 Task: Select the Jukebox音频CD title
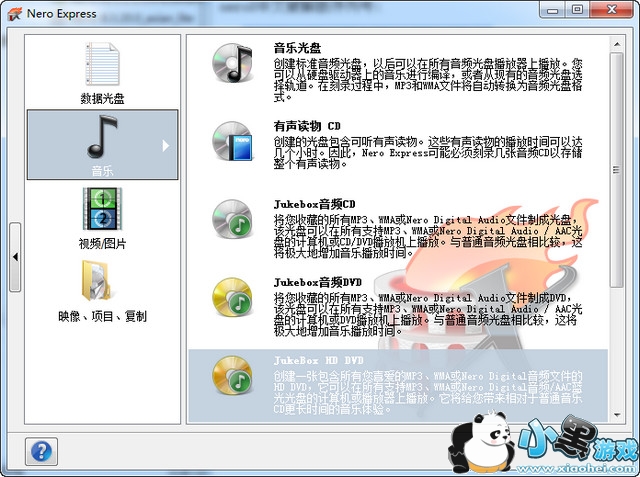(x=314, y=204)
